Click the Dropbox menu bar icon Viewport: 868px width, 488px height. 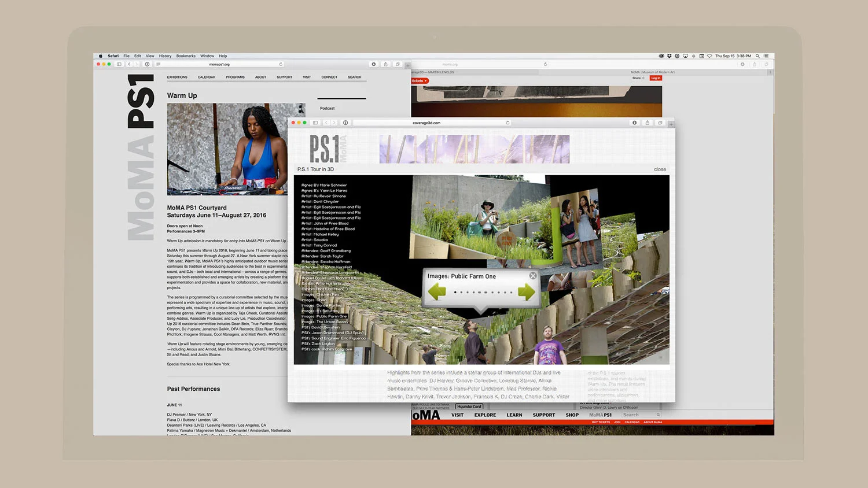coord(669,56)
